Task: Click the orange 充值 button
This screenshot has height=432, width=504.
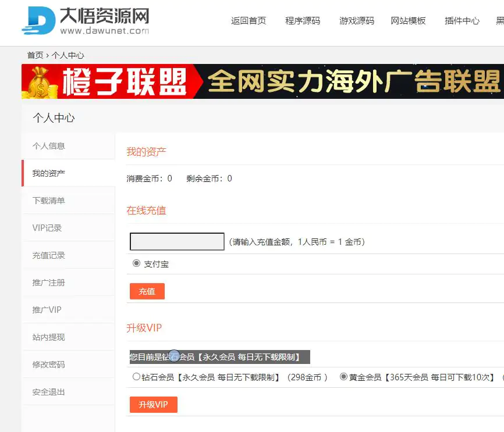Action: tap(147, 291)
